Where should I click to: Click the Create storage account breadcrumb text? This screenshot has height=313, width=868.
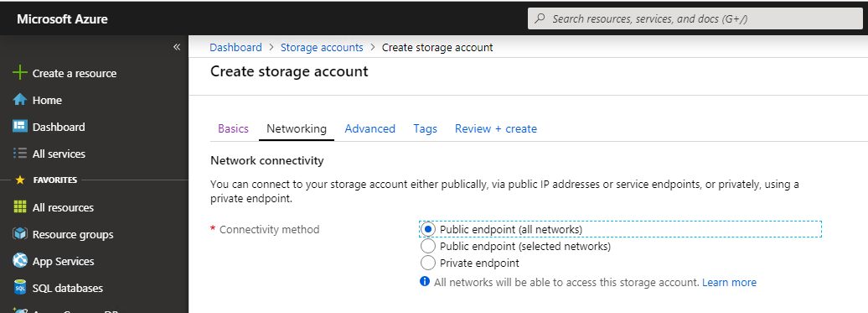(437, 47)
